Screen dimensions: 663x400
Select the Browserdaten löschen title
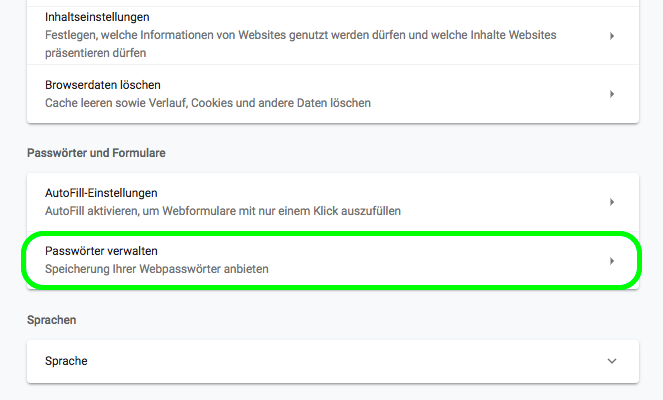103,85
